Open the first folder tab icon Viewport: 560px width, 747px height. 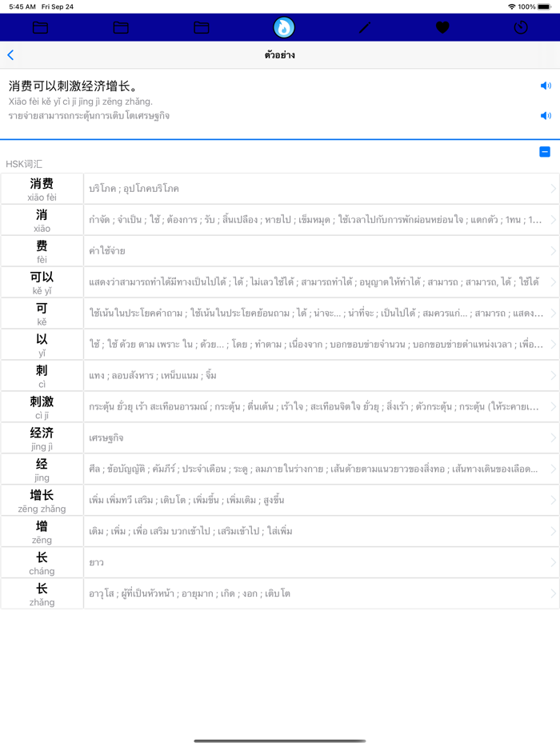pyautogui.click(x=40, y=28)
